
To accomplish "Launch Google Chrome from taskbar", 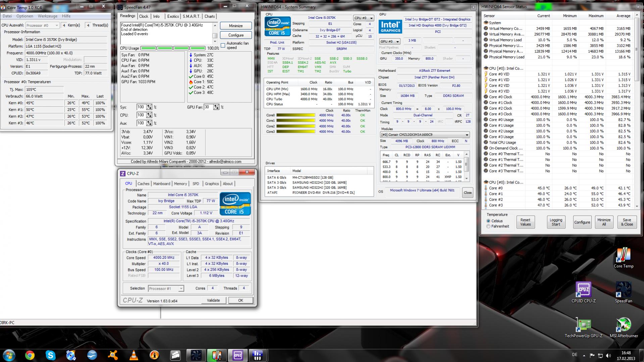I will [30, 355].
